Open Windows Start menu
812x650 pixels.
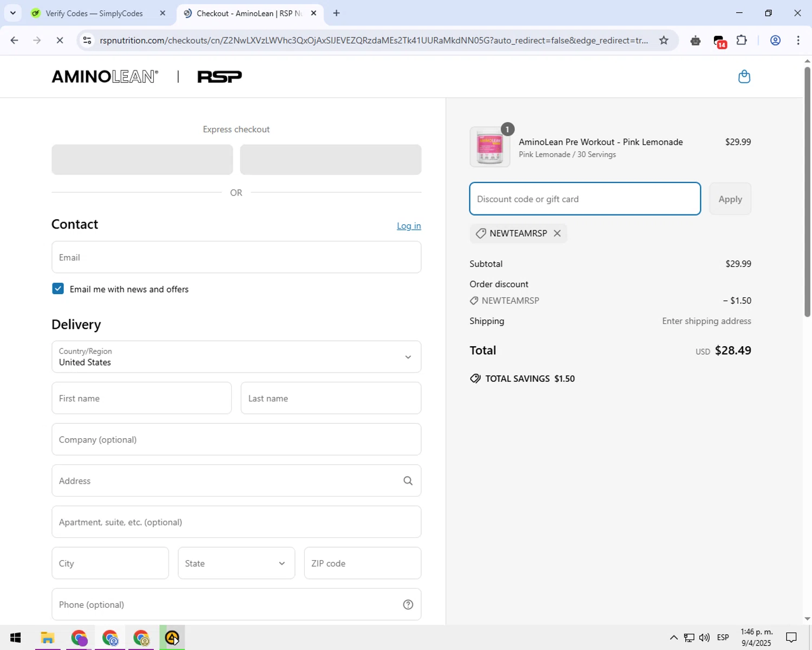click(x=15, y=638)
